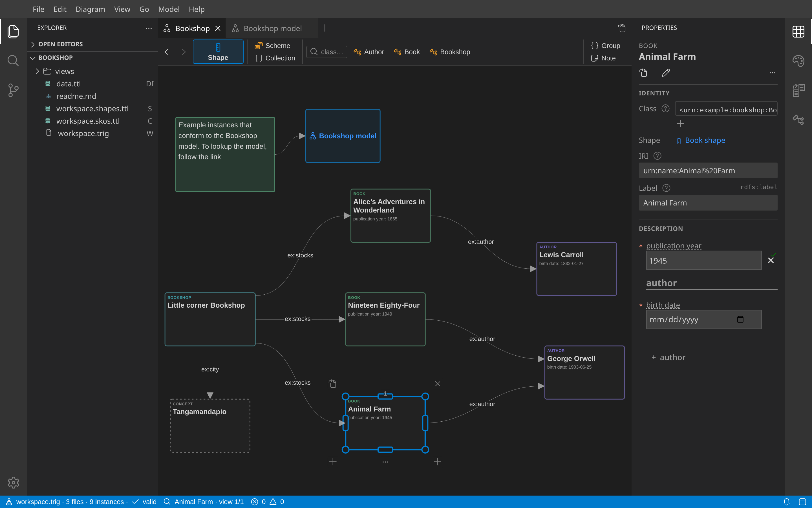812x508 pixels.
Task: Open the Search icon in activity bar
Action: click(13, 61)
